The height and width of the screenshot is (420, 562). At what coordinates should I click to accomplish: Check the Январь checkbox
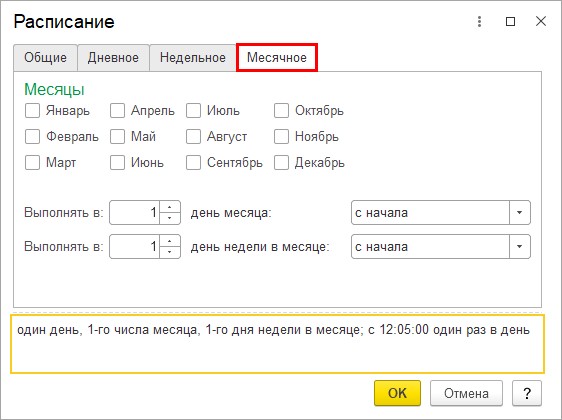(32, 110)
